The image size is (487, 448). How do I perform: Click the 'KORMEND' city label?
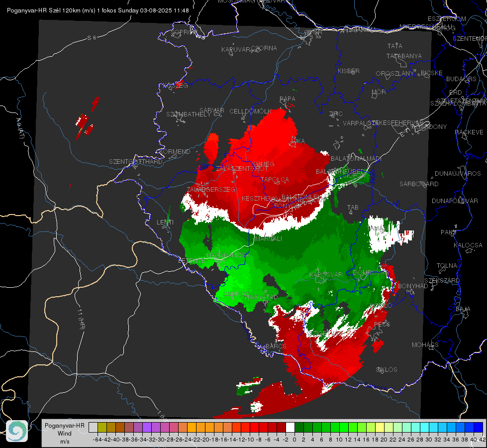point(174,151)
